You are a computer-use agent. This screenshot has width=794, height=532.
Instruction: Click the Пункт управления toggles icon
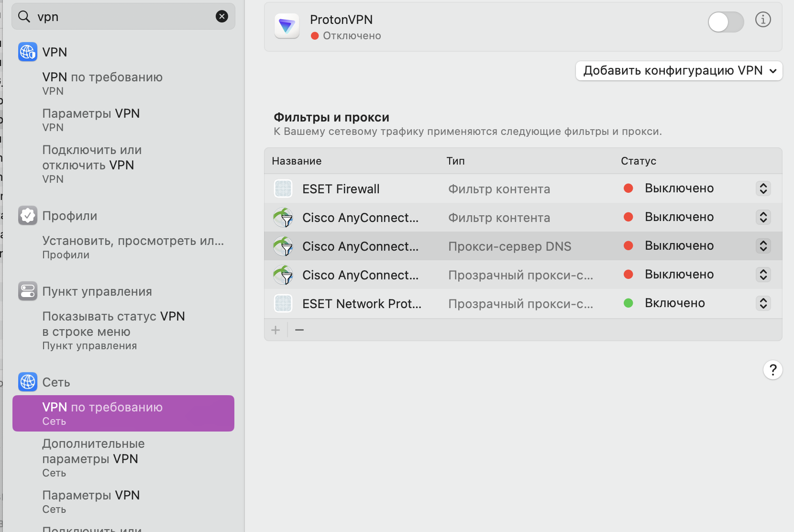28,291
